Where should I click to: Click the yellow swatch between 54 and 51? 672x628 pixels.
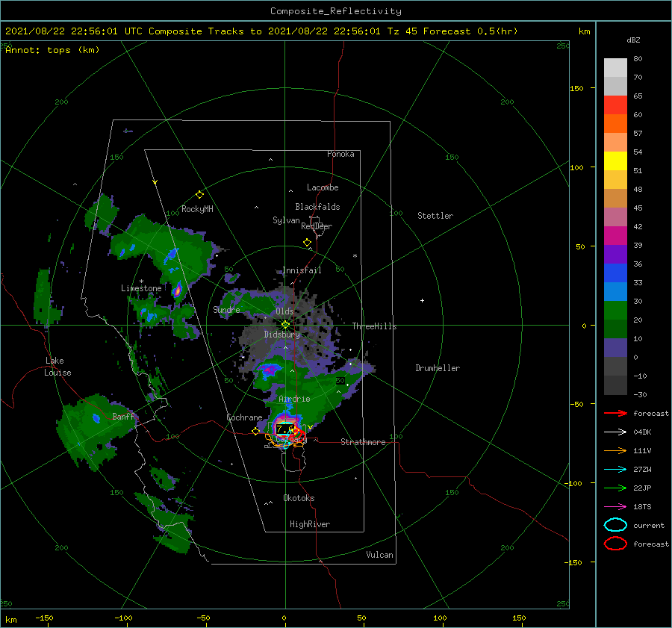[615, 161]
